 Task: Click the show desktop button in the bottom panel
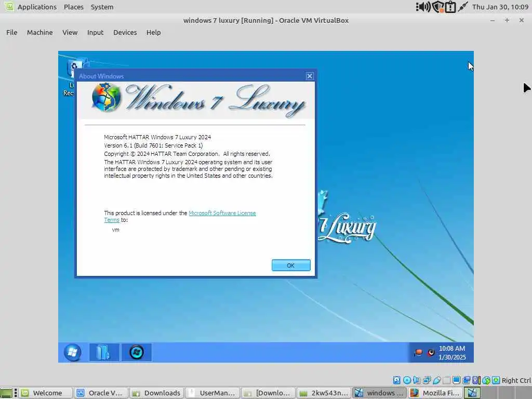(6, 393)
